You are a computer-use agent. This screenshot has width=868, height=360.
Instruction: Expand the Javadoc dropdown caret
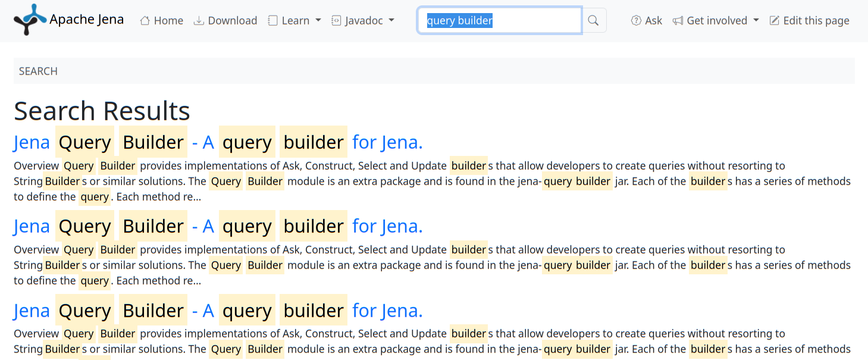(391, 20)
